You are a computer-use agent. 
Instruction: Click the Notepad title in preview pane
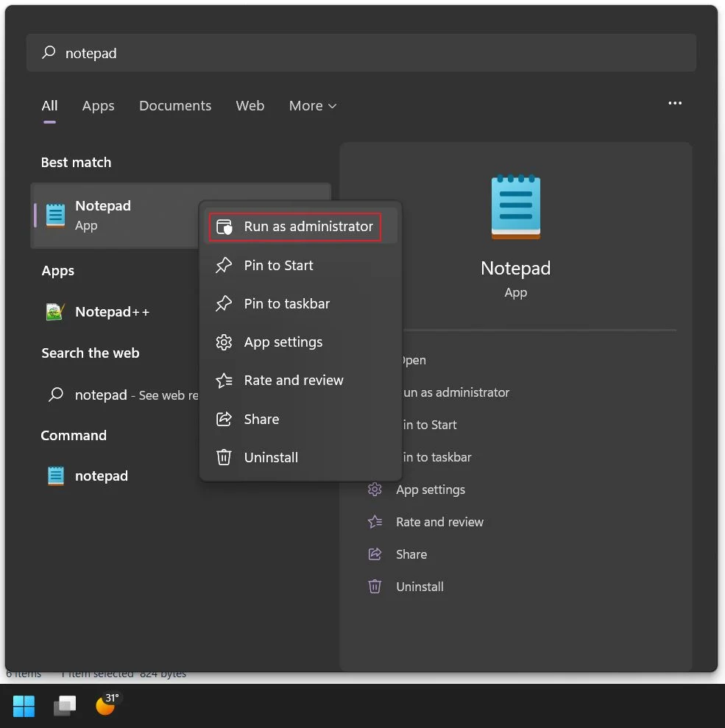[516, 269]
